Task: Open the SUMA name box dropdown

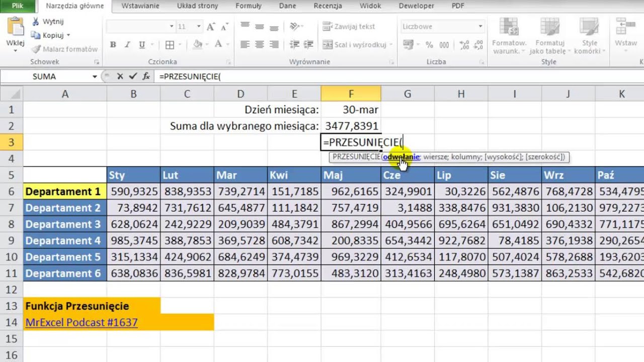Action: click(x=95, y=76)
